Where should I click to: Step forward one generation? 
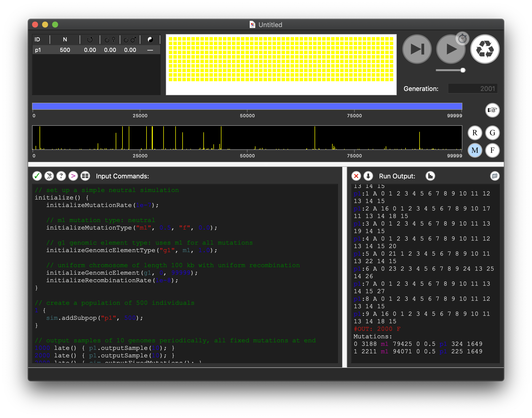point(417,49)
